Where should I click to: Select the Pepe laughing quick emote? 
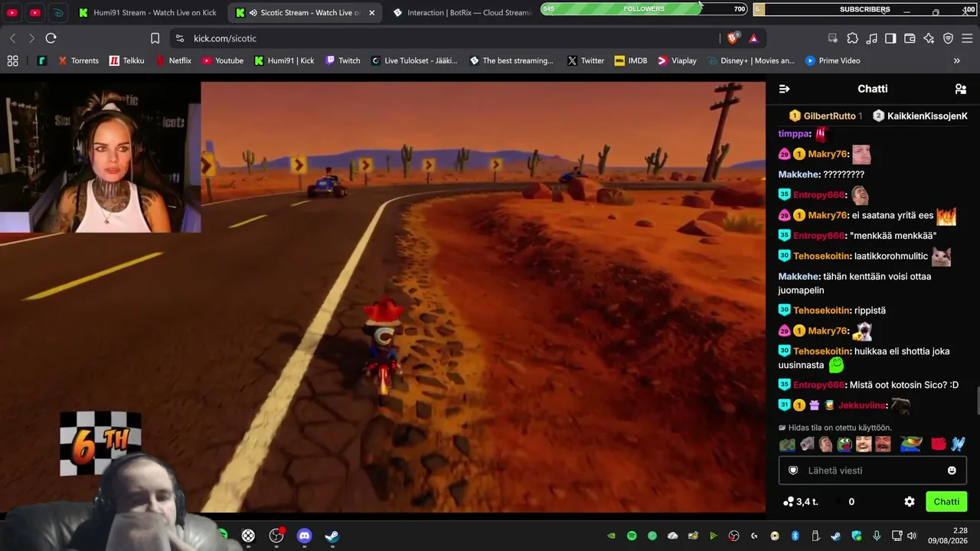(844, 444)
